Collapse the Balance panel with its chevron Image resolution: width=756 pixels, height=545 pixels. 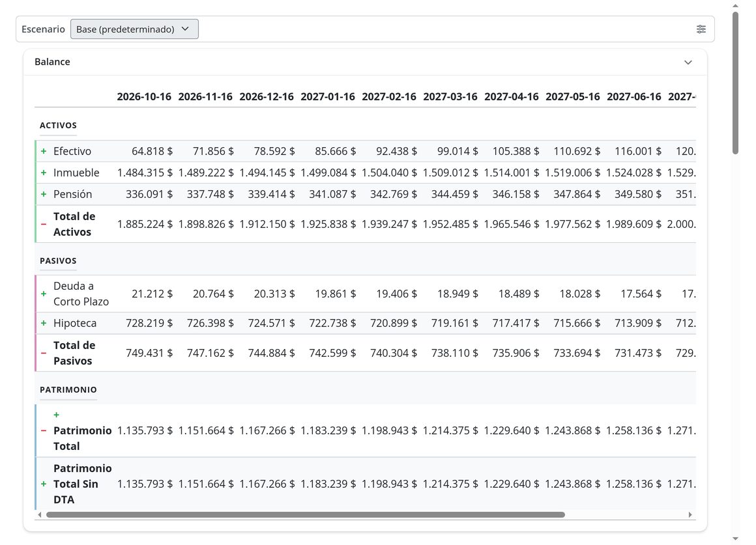688,62
